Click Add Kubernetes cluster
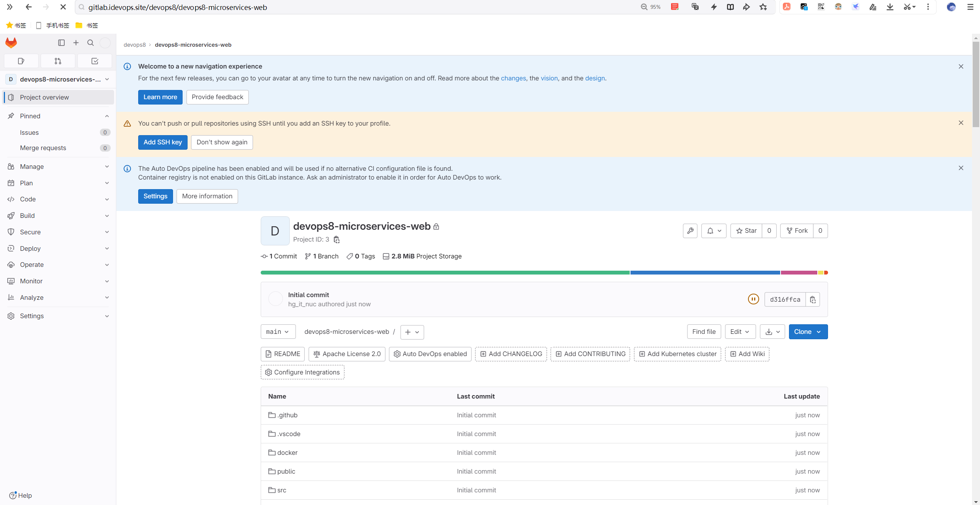This screenshot has width=980, height=505. pos(677,354)
